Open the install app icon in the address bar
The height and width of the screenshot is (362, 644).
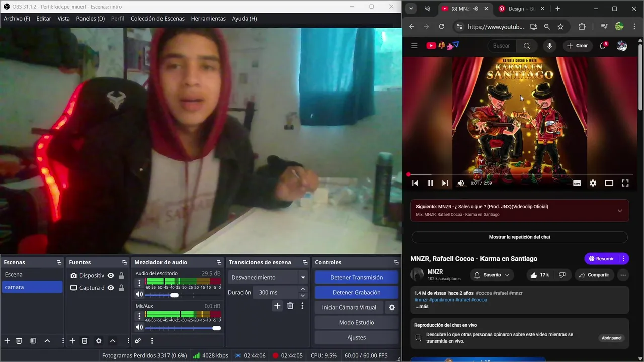click(534, 27)
